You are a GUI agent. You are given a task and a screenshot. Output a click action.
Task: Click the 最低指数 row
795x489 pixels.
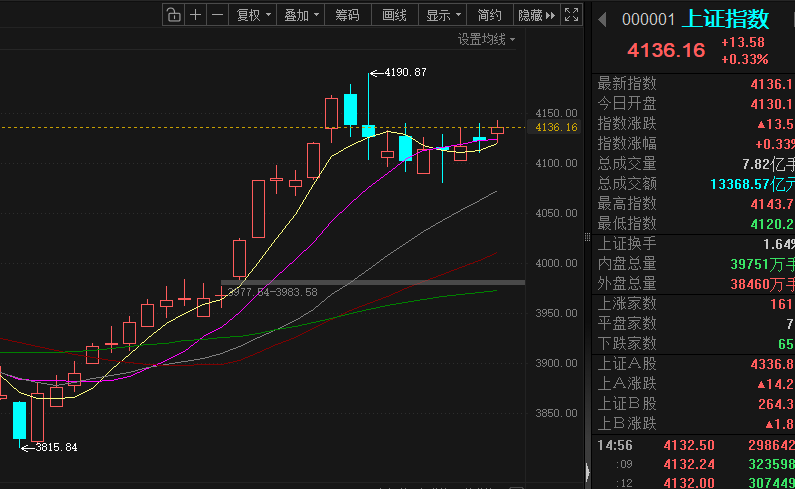click(695, 223)
